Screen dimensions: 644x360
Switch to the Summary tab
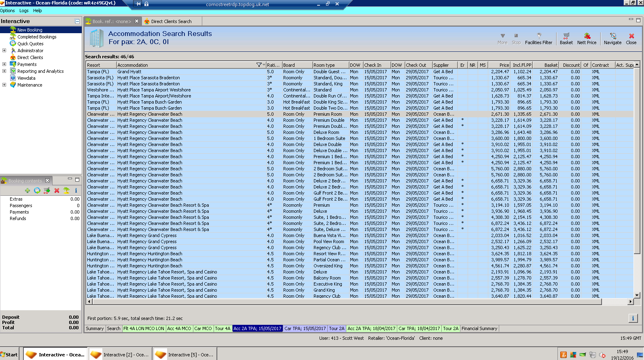coord(95,328)
